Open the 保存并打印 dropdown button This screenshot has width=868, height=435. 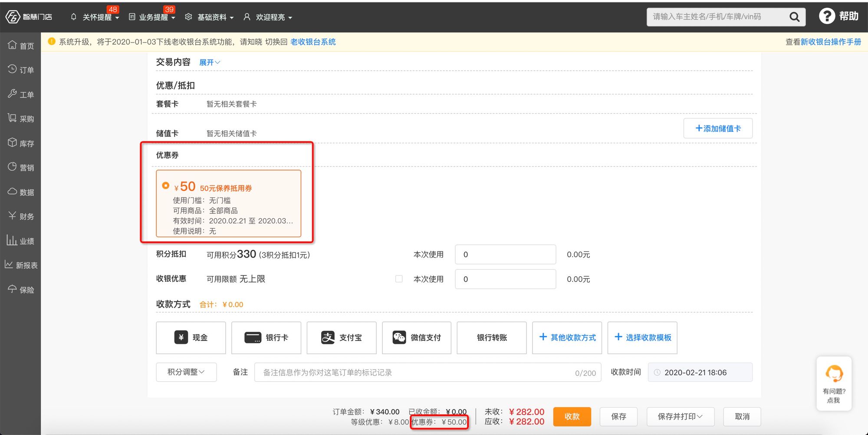pos(680,416)
